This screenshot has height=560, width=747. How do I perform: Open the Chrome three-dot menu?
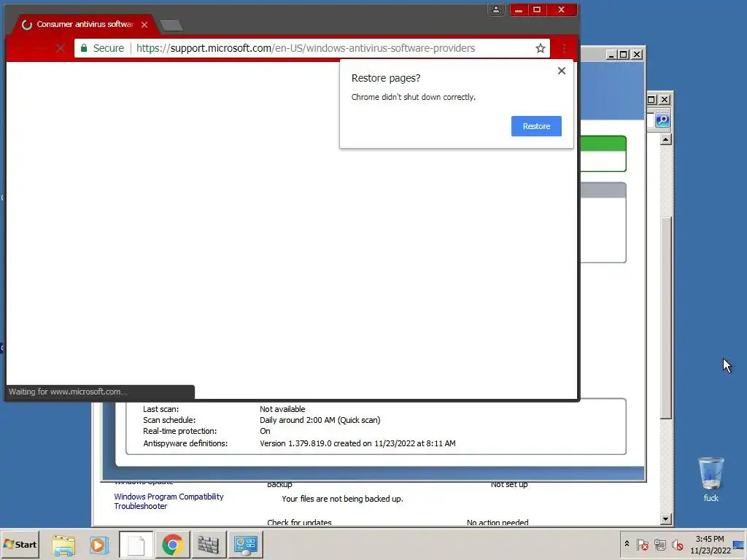tap(564, 48)
